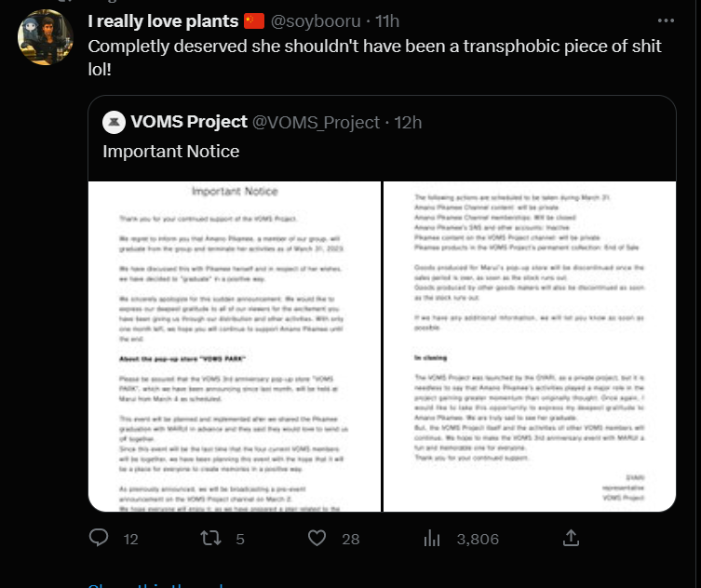Open the VOMS Project quoted account name
The width and height of the screenshot is (701, 588).
(189, 122)
